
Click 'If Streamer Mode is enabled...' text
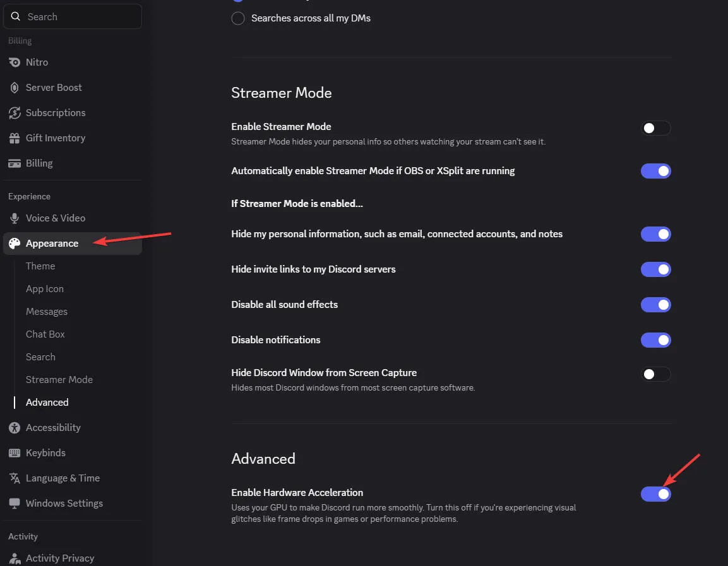click(x=297, y=204)
